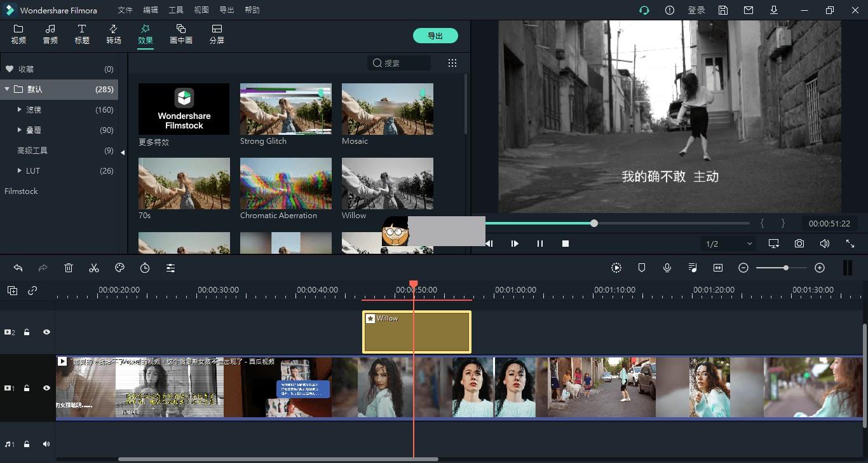Open the 编辑 menu
The image size is (868, 463).
(151, 10)
